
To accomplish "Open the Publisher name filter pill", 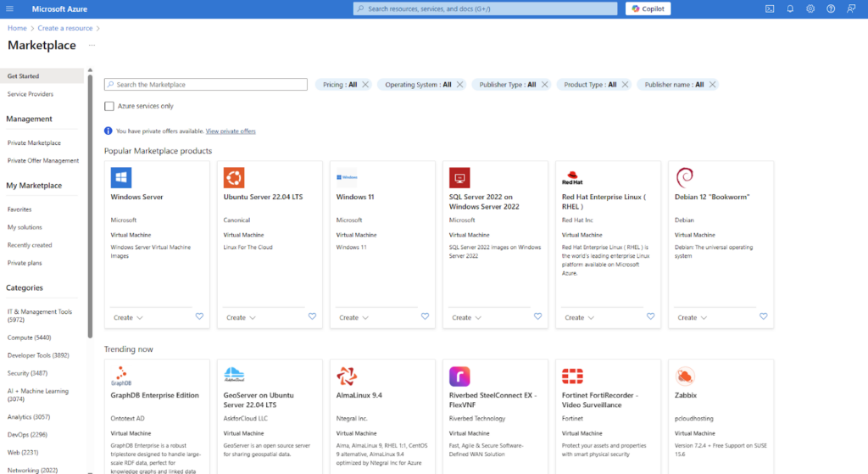I will 674,85.
